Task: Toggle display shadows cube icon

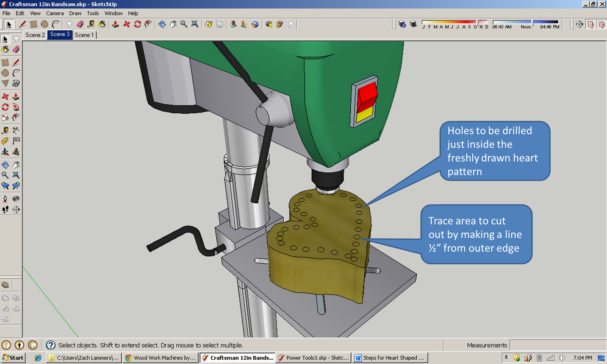Action: coord(413,24)
